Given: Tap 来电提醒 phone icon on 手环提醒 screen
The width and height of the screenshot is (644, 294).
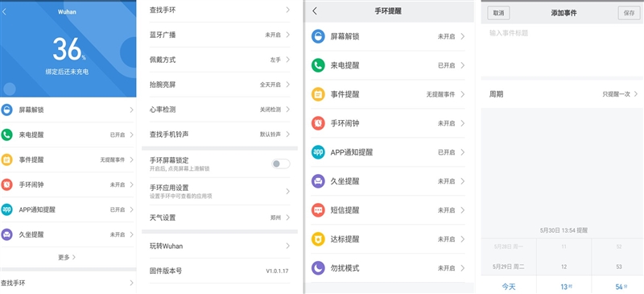Looking at the screenshot, I should 318,65.
